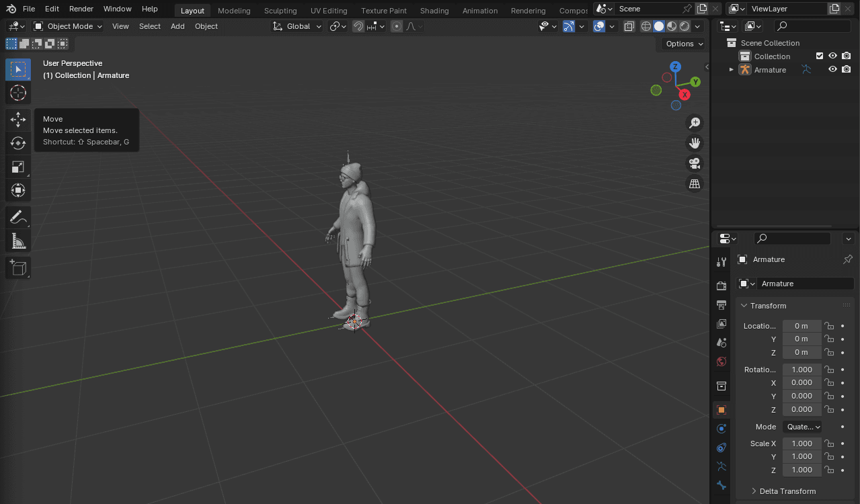The width and height of the screenshot is (860, 504).
Task: Disable Armature in renders via camera icon
Action: point(847,69)
